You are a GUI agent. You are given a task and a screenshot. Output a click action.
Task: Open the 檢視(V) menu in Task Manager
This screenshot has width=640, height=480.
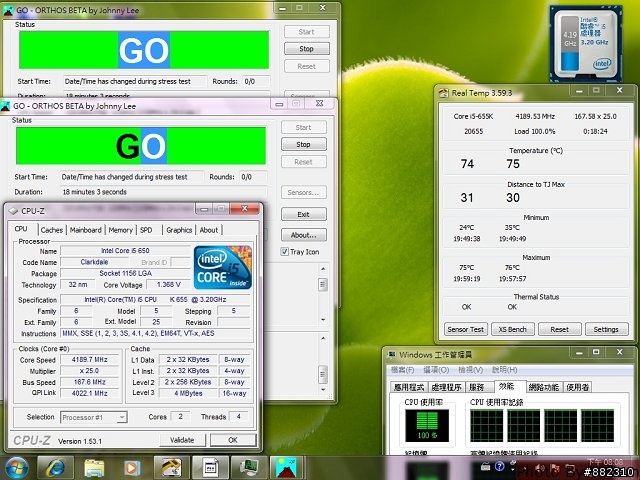(470, 370)
